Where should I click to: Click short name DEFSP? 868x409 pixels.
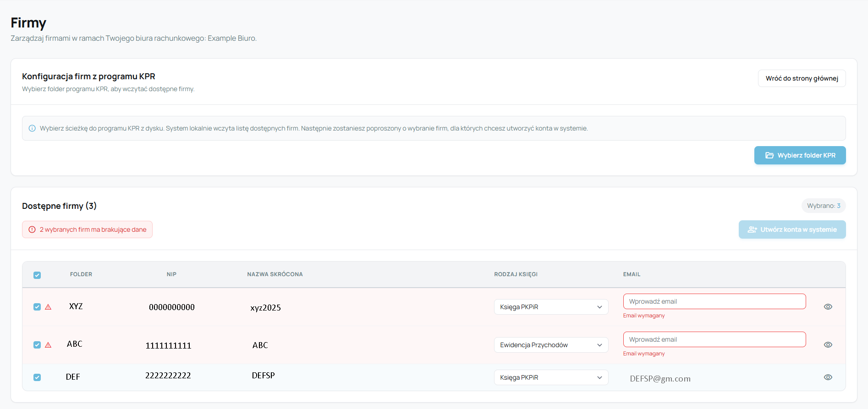[x=264, y=376]
